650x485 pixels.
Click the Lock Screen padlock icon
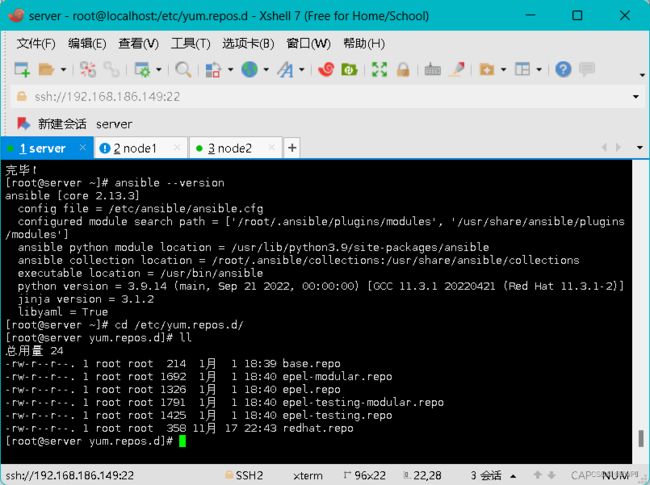click(x=403, y=70)
